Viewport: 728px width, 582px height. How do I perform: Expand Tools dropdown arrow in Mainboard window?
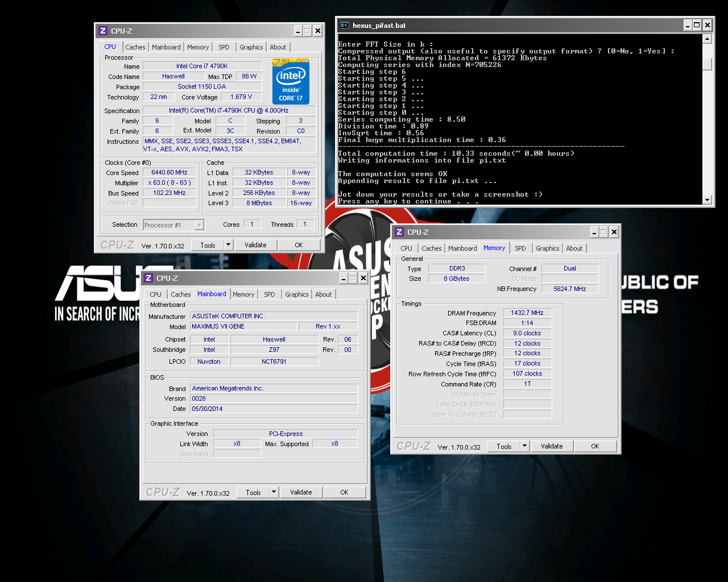[x=274, y=492]
